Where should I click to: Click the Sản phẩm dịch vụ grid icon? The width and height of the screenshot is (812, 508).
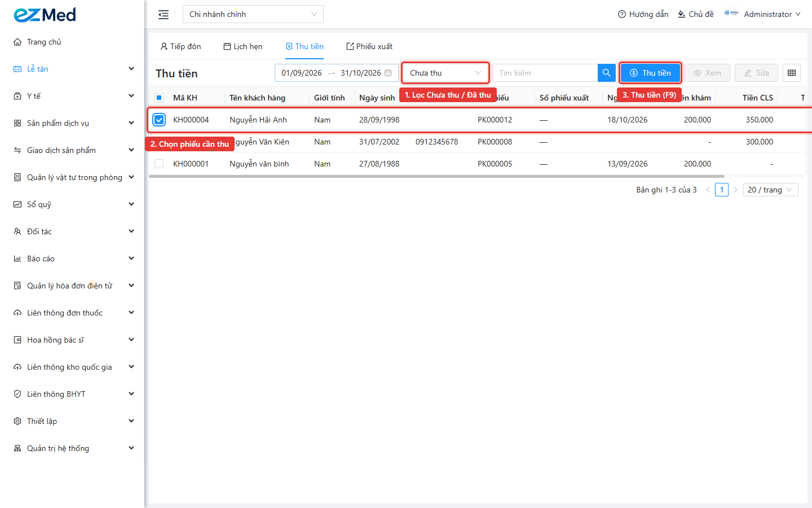tap(17, 123)
